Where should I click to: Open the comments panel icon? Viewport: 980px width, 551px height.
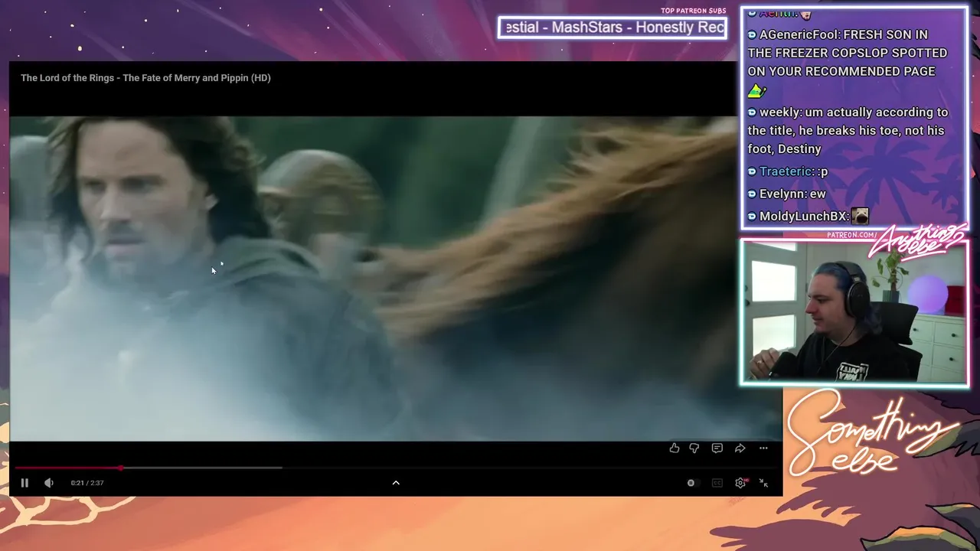(x=717, y=448)
